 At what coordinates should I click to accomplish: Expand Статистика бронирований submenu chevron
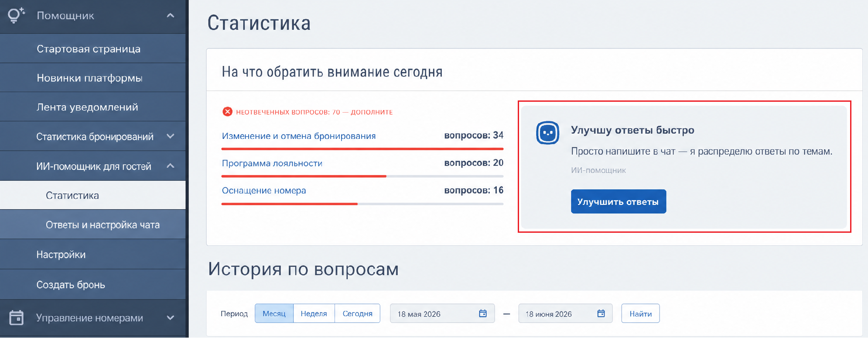click(171, 136)
